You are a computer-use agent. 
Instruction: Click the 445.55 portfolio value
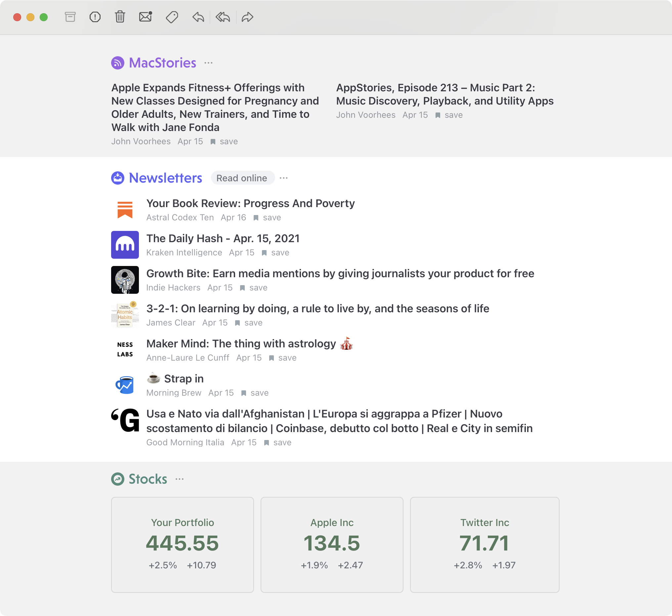(x=182, y=543)
